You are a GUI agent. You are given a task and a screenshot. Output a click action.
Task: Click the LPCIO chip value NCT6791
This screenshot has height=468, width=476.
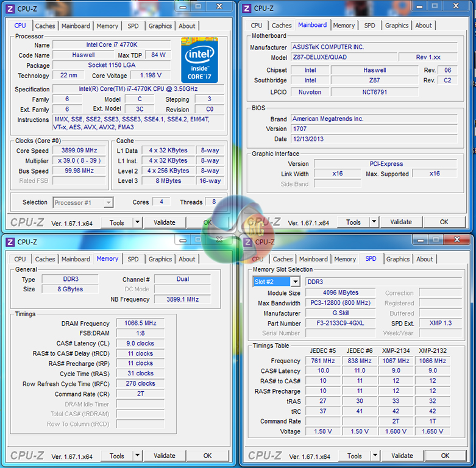(375, 92)
